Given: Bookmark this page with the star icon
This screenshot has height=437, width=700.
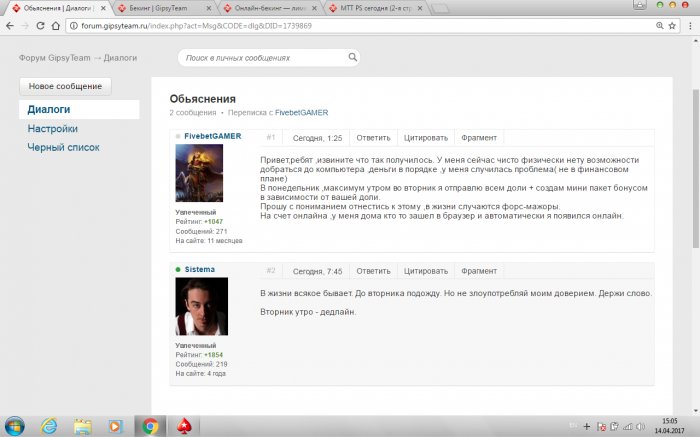Looking at the screenshot, I should (x=672, y=26).
